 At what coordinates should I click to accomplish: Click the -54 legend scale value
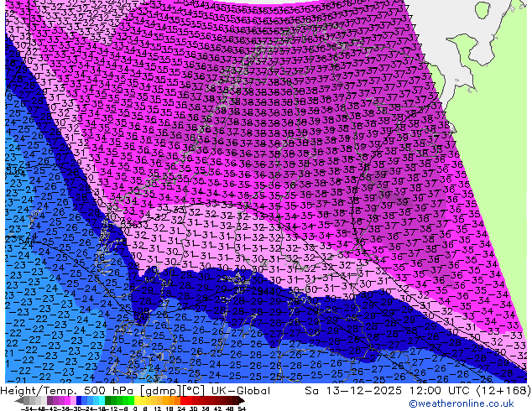[27, 409]
